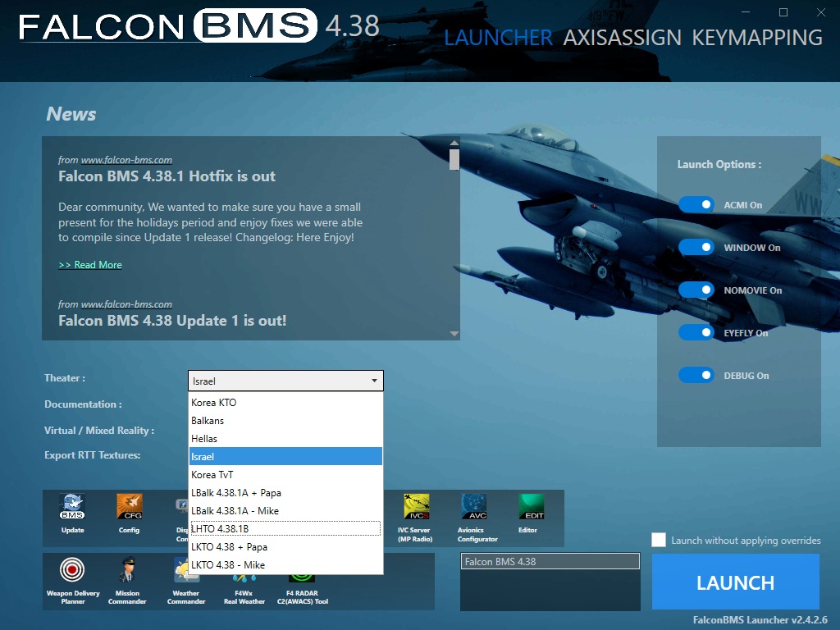840x630 pixels.
Task: Switch to the KEYMAPPING tab
Action: point(757,38)
